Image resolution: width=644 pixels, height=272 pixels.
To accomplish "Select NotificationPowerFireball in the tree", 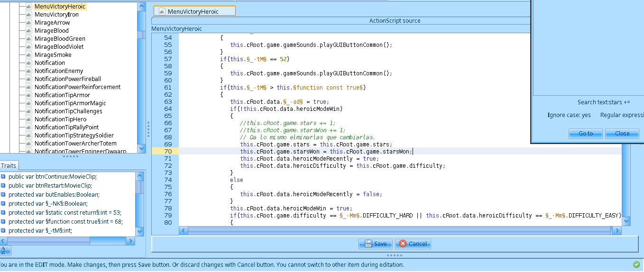I will coord(67,79).
